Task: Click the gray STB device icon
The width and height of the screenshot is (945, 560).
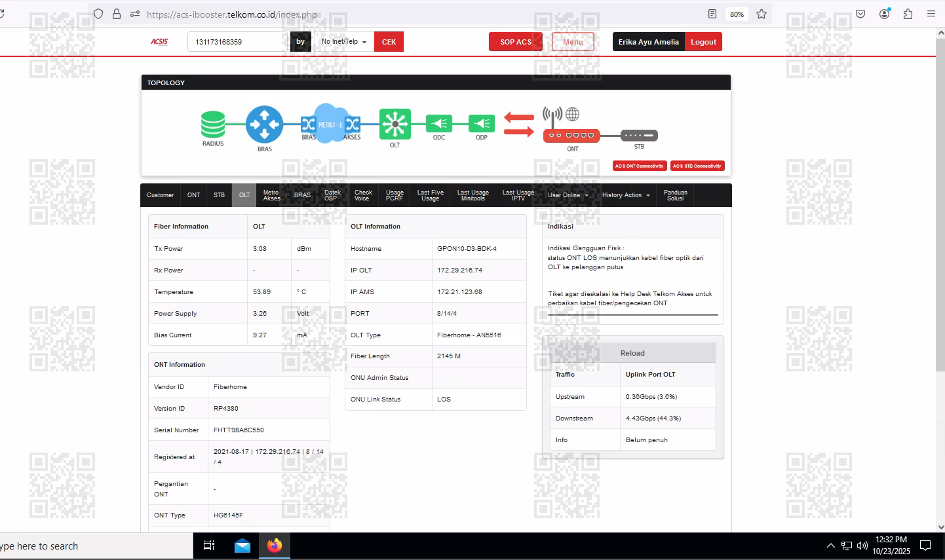Action: click(x=639, y=135)
